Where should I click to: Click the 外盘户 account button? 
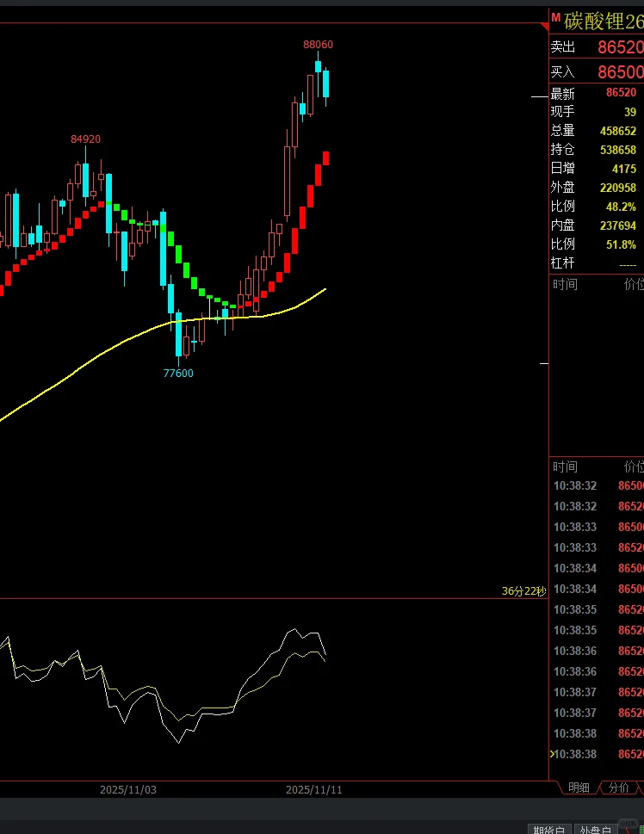(x=596, y=831)
